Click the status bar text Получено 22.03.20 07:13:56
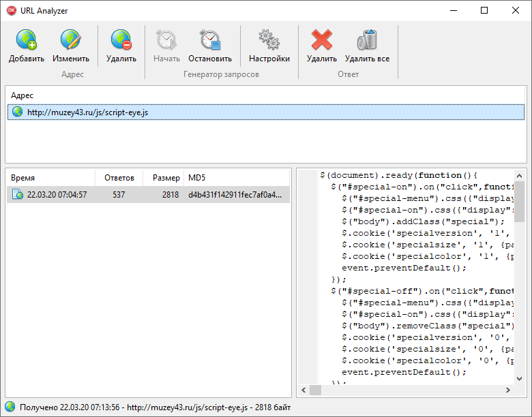The image size is (532, 417). click(70, 407)
